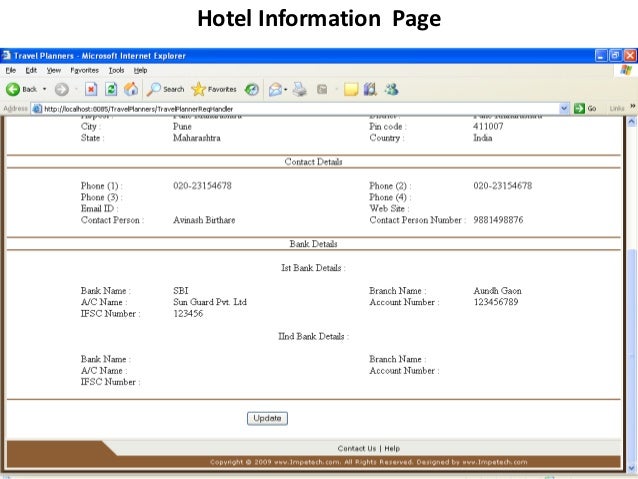Screen dimensions: 638x479
Task: Open the File menu
Action: point(10,70)
